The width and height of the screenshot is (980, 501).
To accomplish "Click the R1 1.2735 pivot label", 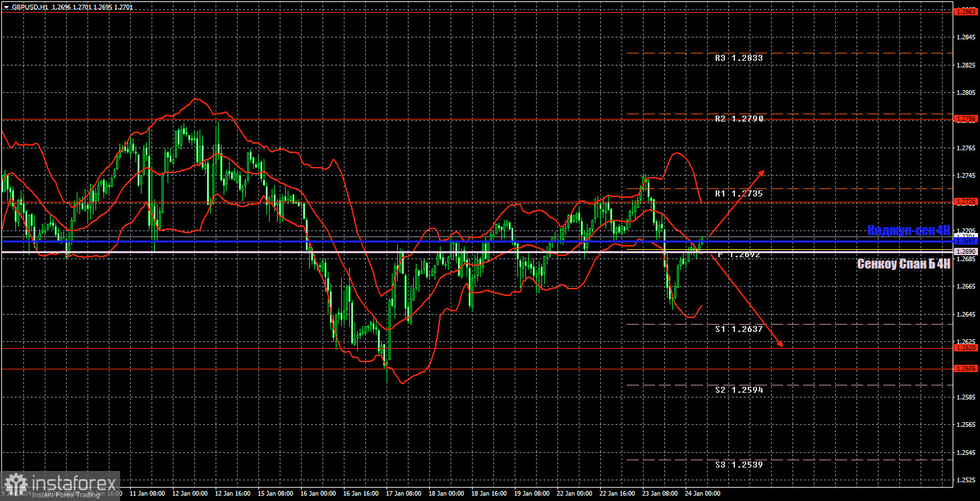I will (738, 193).
